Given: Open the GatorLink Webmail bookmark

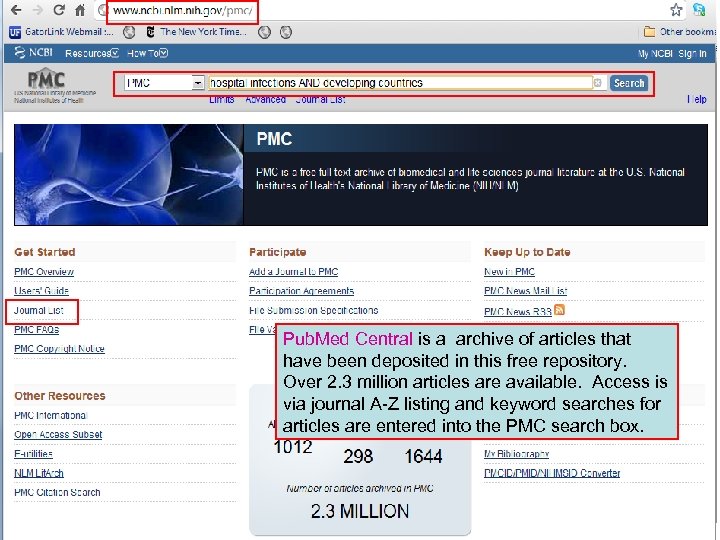Looking at the screenshot, I should pos(61,32).
